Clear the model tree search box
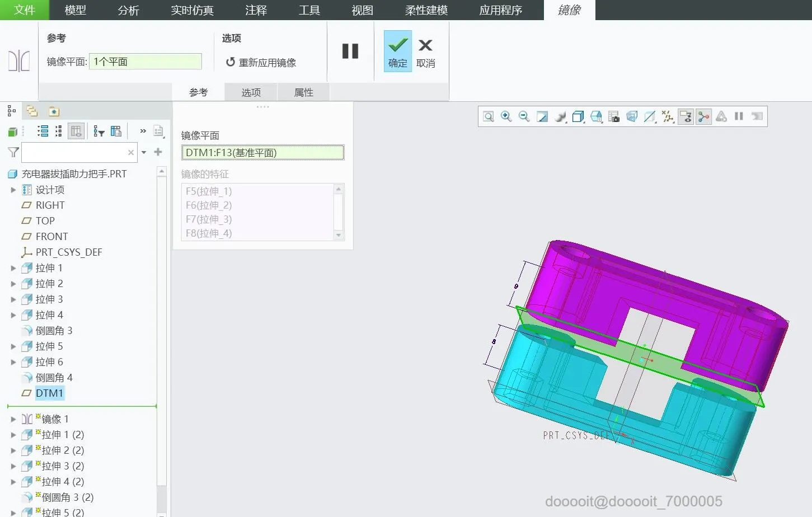 click(x=131, y=152)
